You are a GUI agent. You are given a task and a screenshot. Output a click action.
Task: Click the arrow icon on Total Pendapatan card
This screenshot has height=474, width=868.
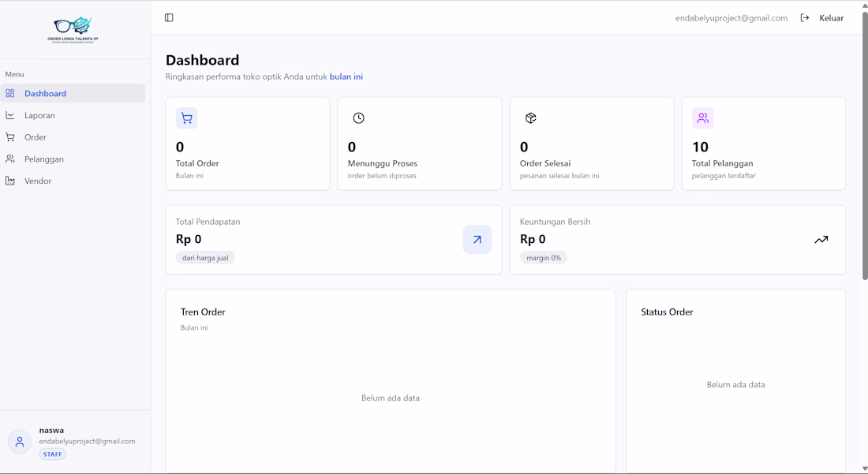[477, 240]
